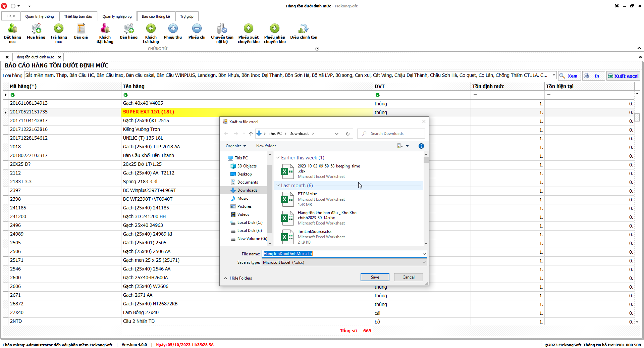
Task: Open the Save as type dropdown
Action: tap(424, 262)
